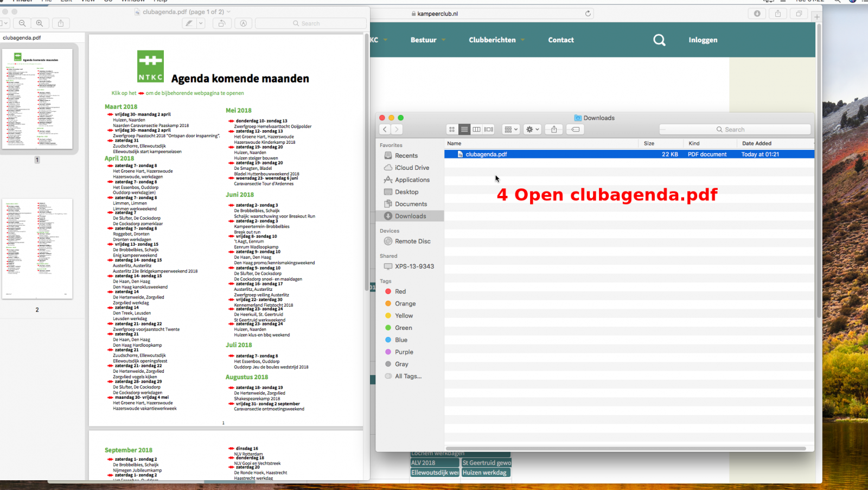Sort Finder list by Name column
This screenshot has width=868, height=490.
pos(541,143)
